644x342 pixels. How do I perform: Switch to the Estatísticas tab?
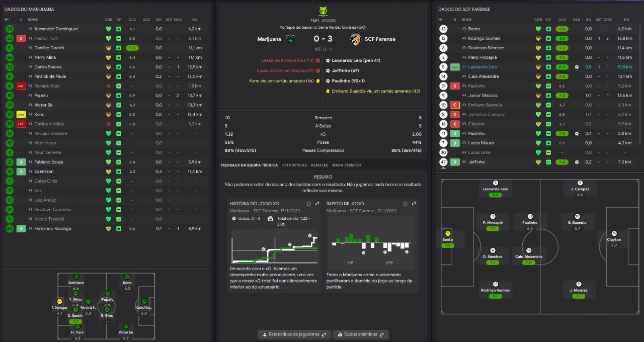[294, 165]
